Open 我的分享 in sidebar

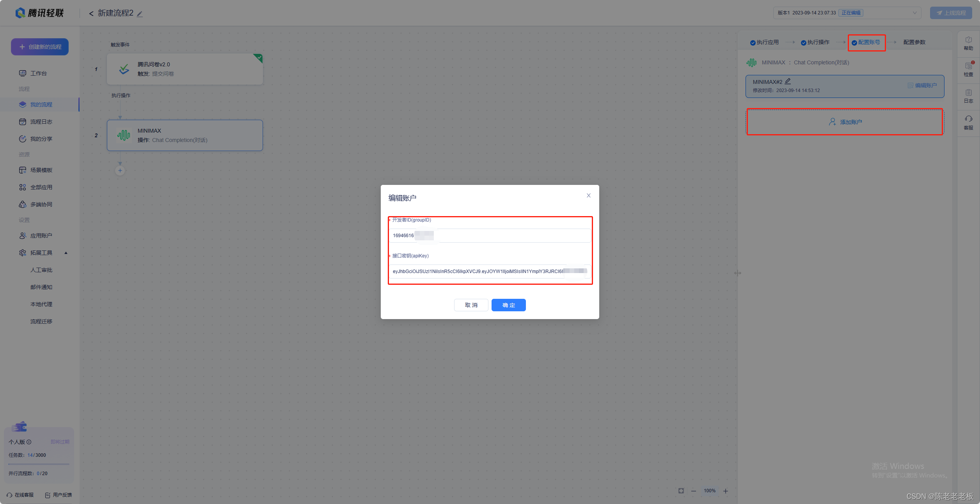click(41, 139)
